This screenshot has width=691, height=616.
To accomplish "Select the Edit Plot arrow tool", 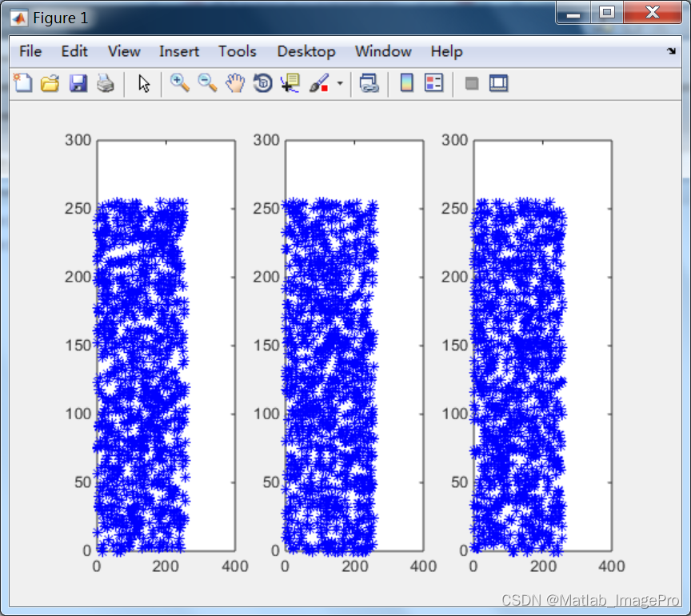I will [144, 83].
